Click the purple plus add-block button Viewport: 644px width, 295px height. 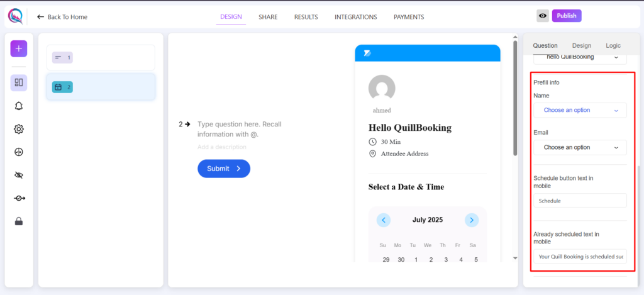(18, 48)
